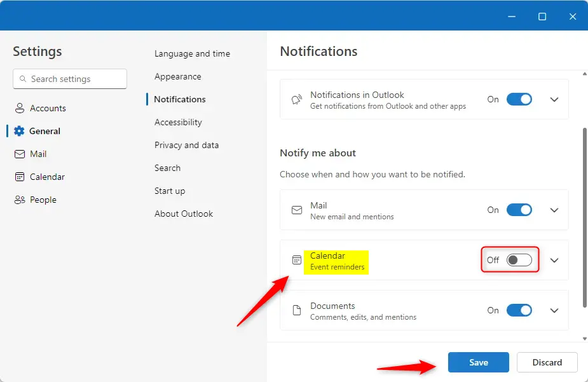Discard the notification changes
This screenshot has width=588, height=382.
[x=547, y=362]
